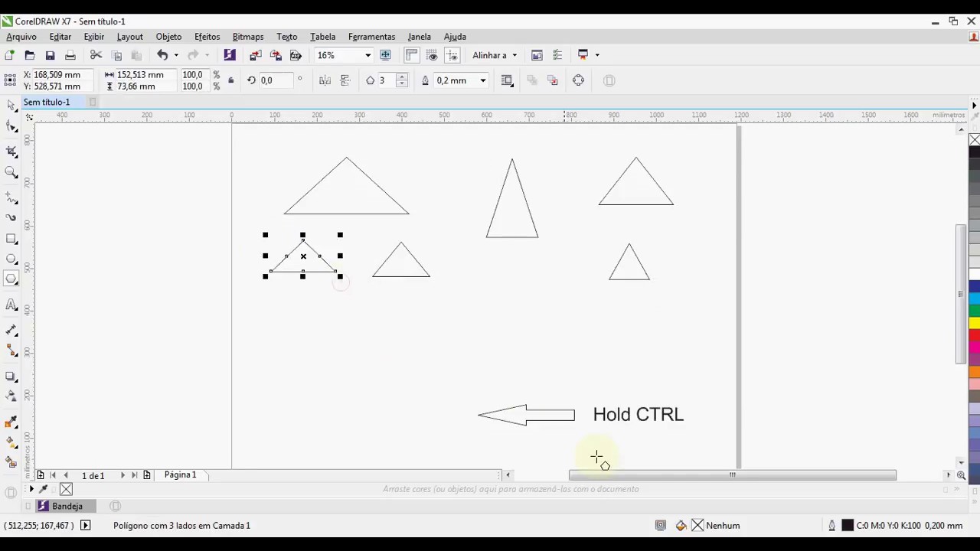Click Mirror vertically icon
Image resolution: width=980 pixels, height=551 pixels.
click(x=345, y=80)
